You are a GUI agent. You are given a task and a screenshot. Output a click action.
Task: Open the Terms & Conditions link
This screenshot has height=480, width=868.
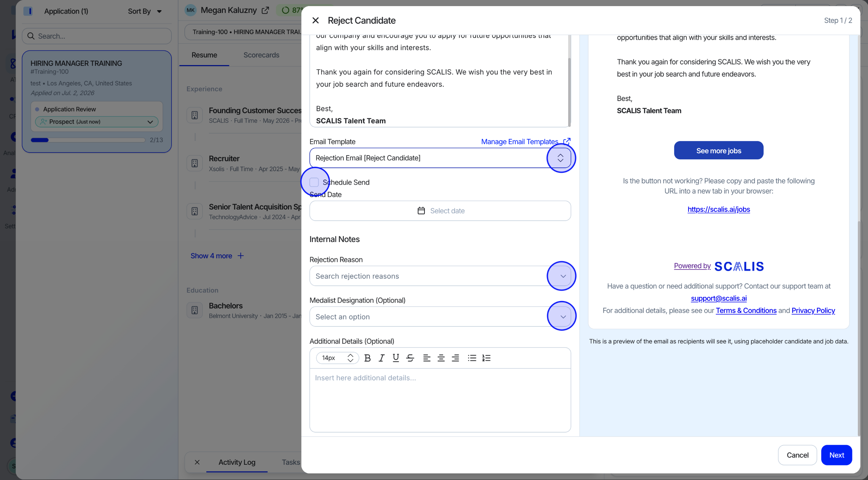tap(746, 311)
